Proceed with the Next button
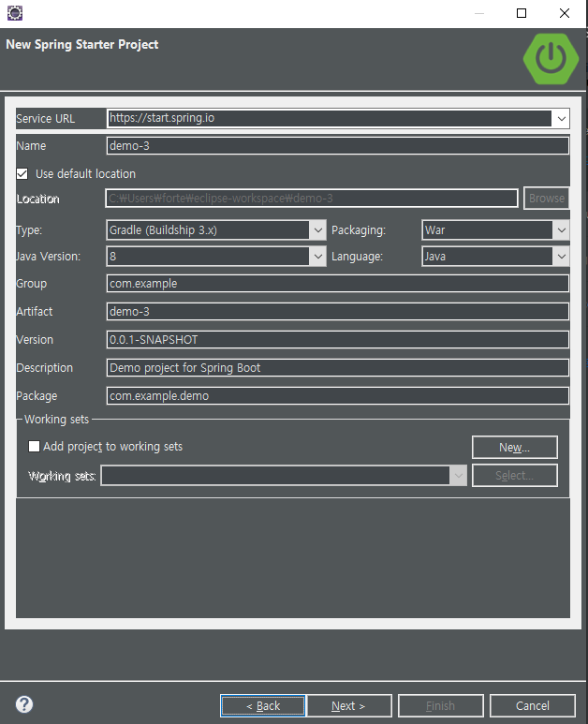Viewport: 588px width, 724px height. tap(349, 705)
